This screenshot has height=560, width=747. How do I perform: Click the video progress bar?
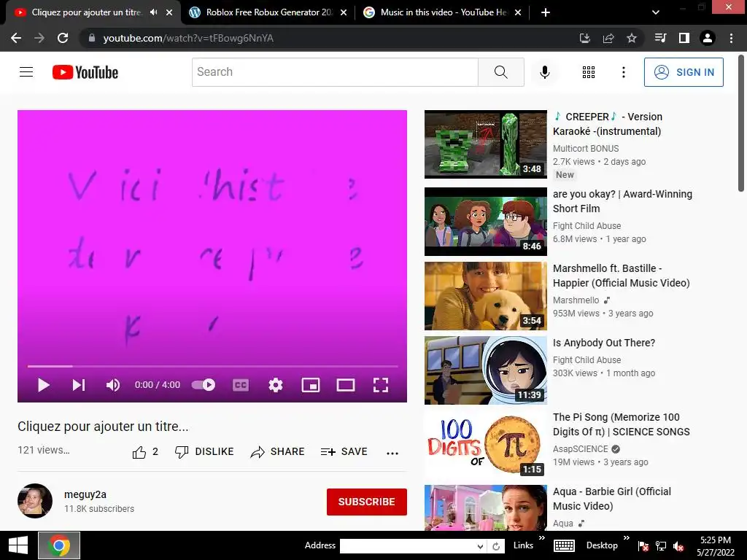pyautogui.click(x=212, y=366)
